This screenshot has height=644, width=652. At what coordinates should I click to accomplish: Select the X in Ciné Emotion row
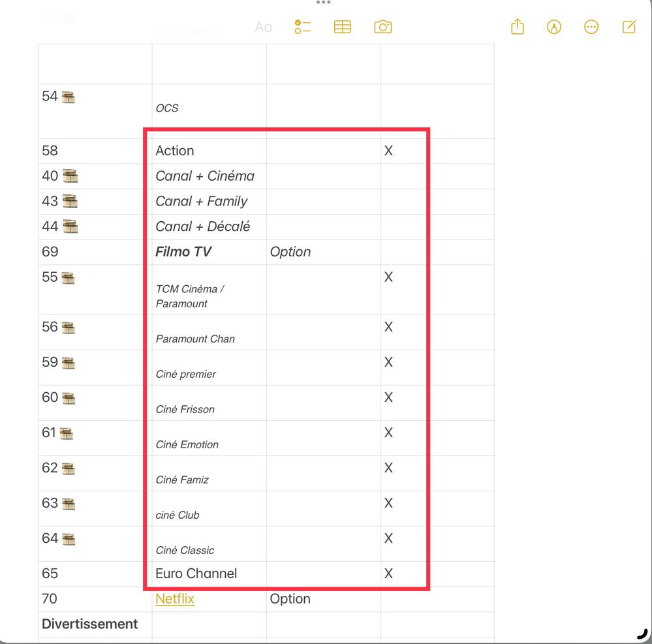point(388,433)
